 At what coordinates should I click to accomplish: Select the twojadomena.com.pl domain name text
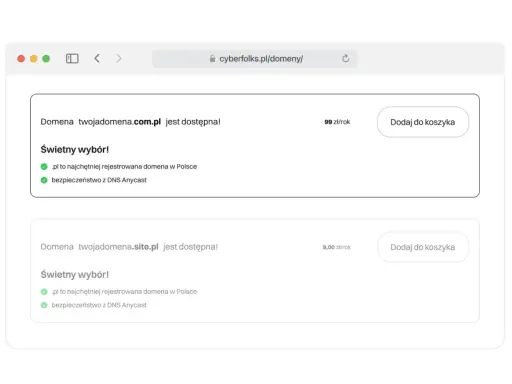pos(120,122)
